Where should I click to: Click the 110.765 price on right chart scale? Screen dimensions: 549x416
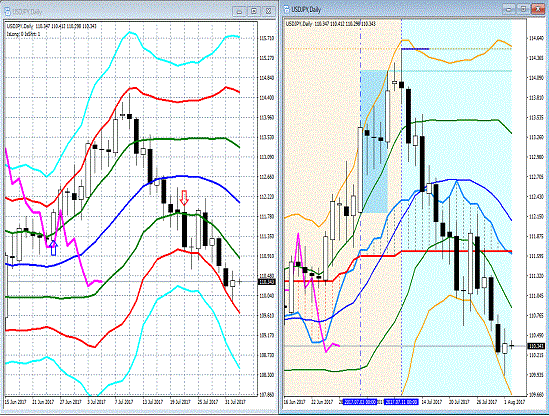(x=535, y=316)
